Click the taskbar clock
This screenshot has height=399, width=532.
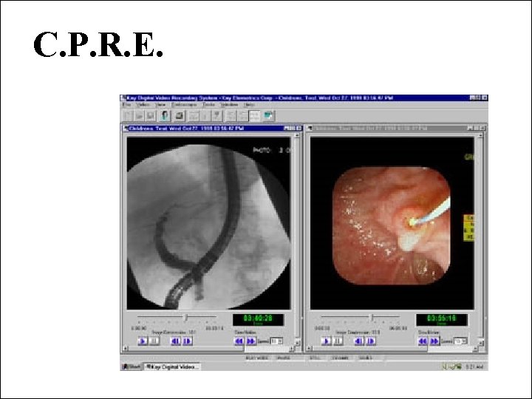[474, 366]
